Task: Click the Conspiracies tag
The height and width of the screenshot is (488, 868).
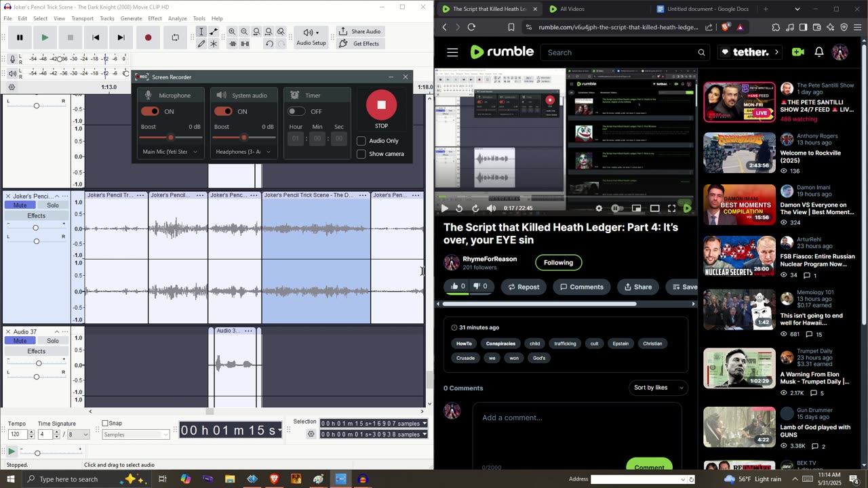Action: 500,344
